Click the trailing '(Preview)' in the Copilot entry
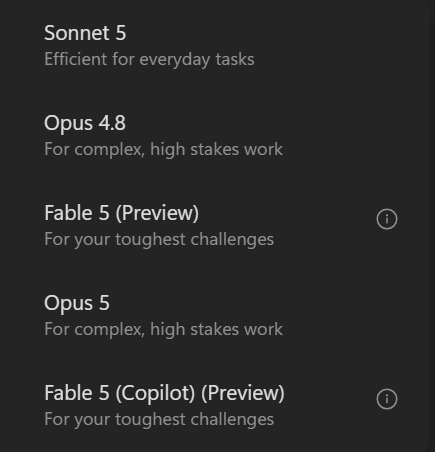 243,393
